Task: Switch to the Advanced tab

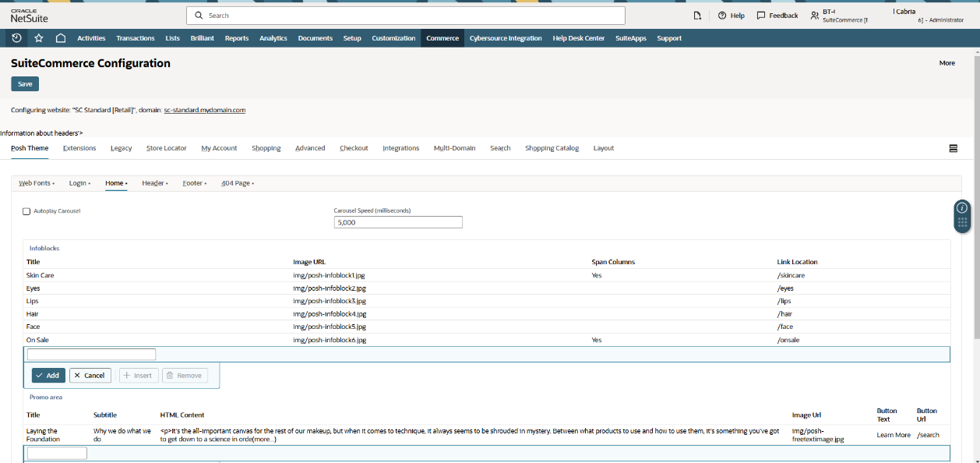Action: pos(310,148)
